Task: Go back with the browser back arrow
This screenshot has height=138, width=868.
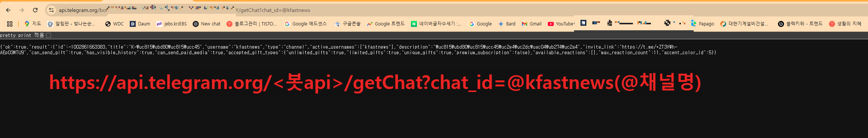Action: (x=8, y=10)
